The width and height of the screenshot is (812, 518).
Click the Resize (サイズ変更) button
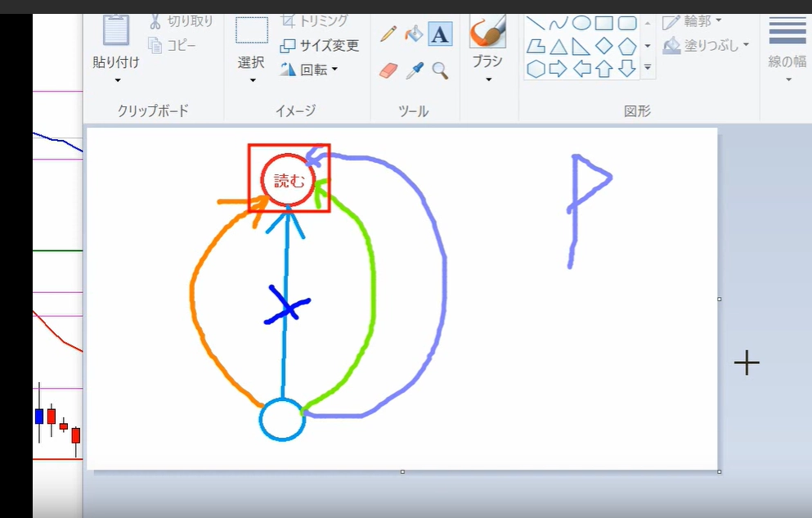[x=319, y=46]
